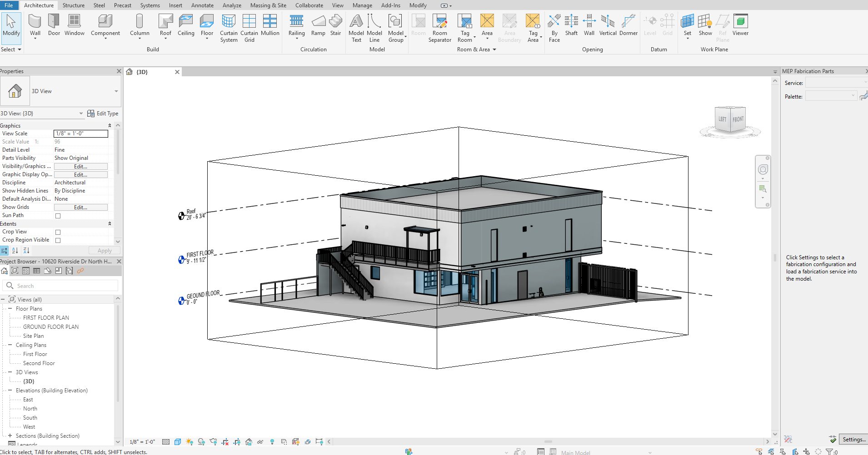This screenshot has width=868, height=455.
Task: Switch to the Annotate ribbon tab
Action: [x=202, y=5]
